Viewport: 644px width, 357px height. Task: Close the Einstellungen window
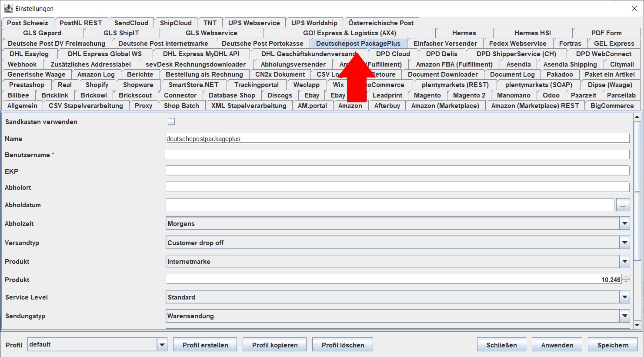point(634,8)
